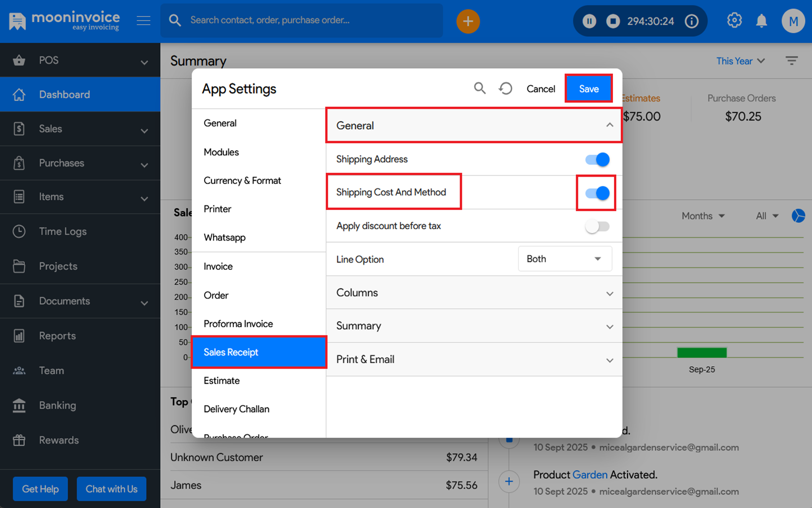
Task: Select the Invoice settings category
Action: point(218,266)
